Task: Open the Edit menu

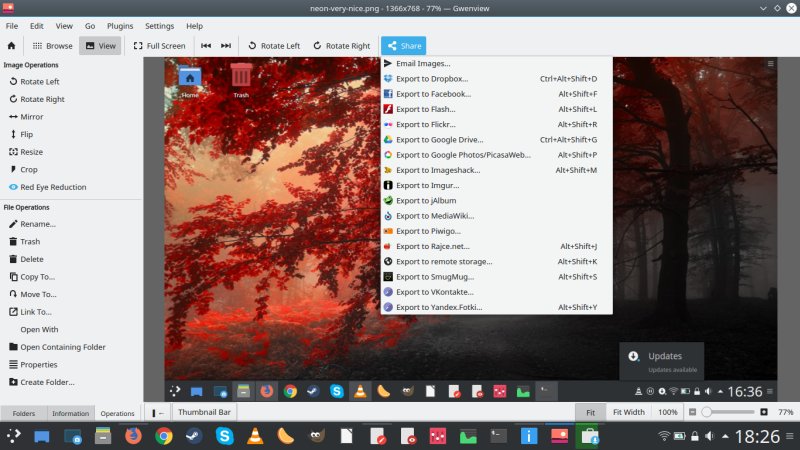Action: point(36,26)
